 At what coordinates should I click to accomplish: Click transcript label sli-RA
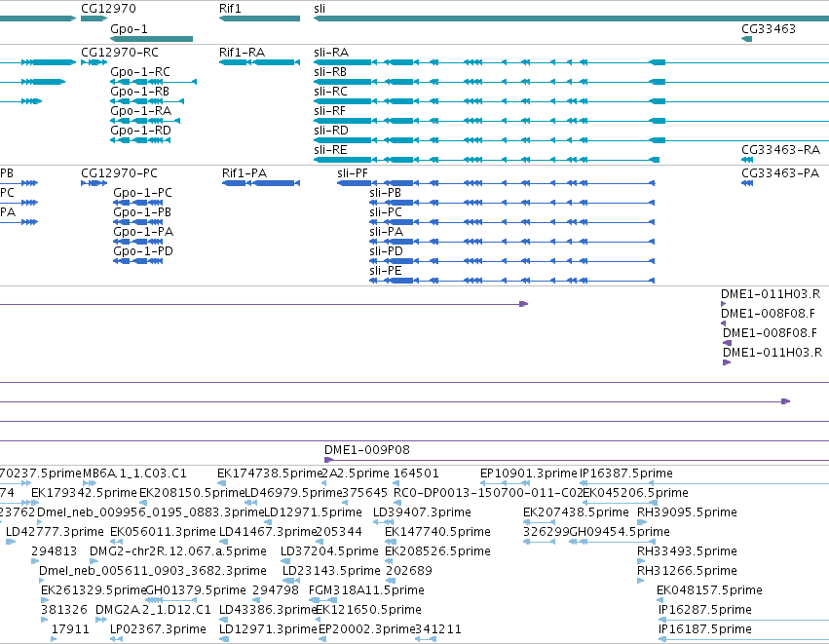coord(331,53)
